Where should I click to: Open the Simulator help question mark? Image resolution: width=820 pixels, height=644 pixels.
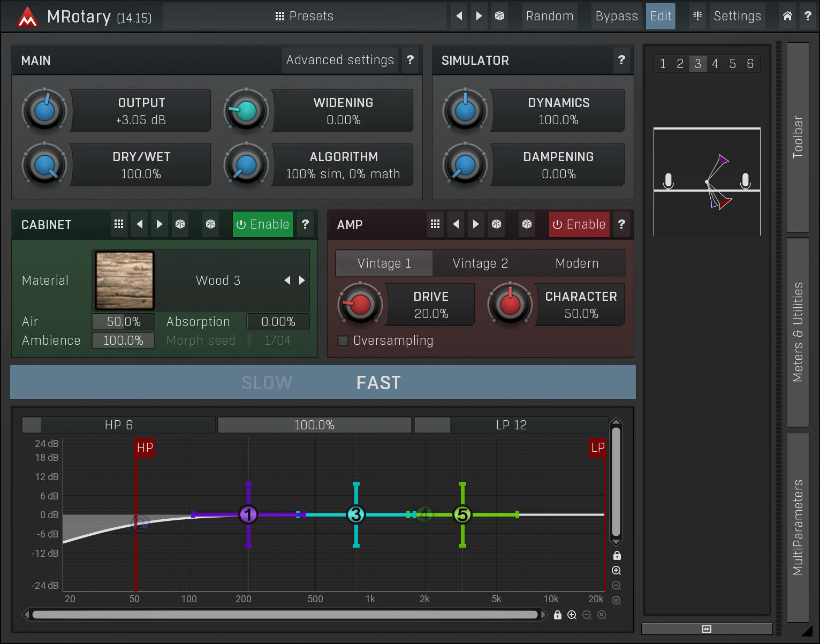pos(621,60)
